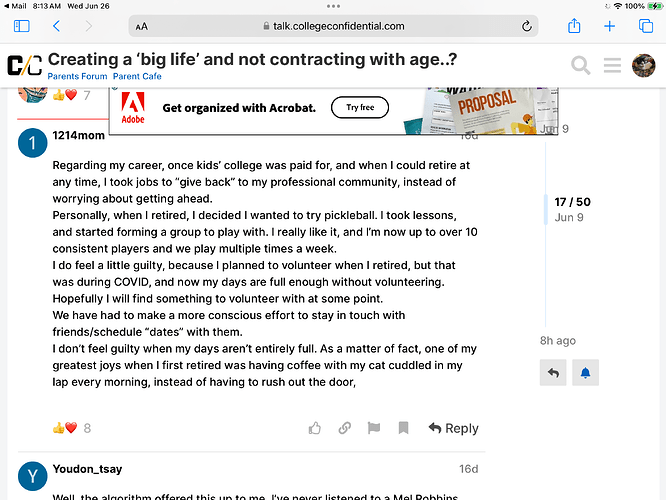Screen dimensions: 666x500
Task: Bookmark 1214mom's post
Action: [x=404, y=428]
